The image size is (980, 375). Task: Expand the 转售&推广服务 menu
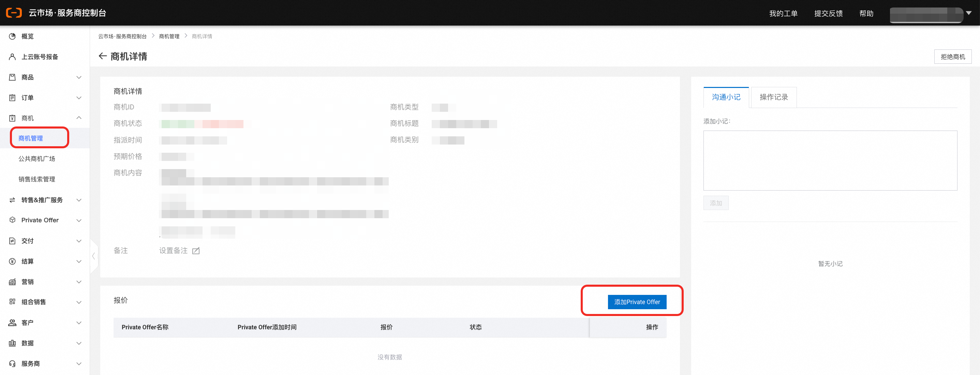[79, 200]
